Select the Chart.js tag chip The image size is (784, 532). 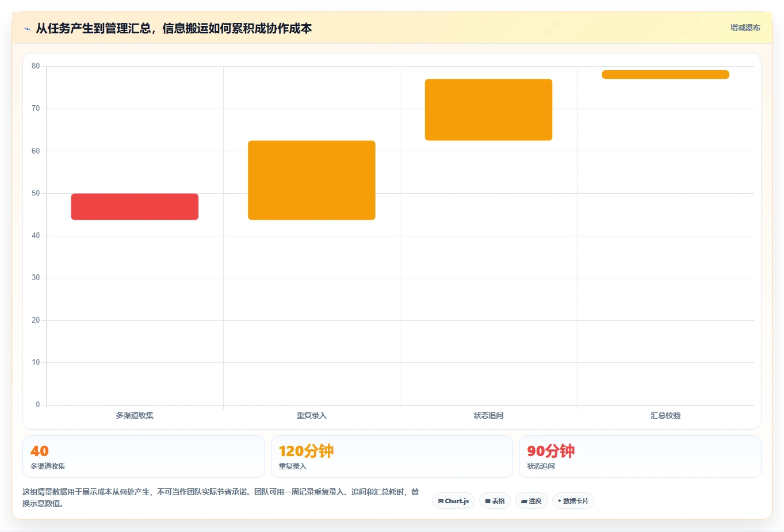[x=453, y=501]
